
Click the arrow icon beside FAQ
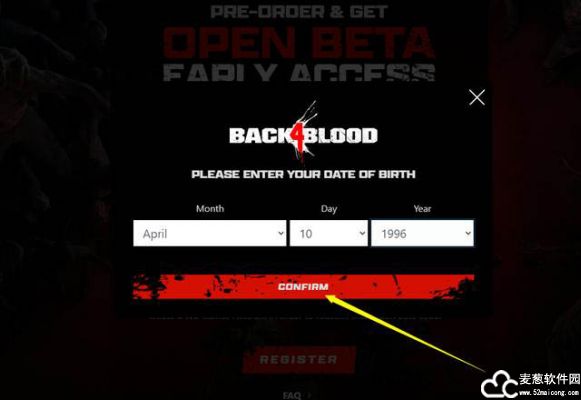click(x=309, y=395)
